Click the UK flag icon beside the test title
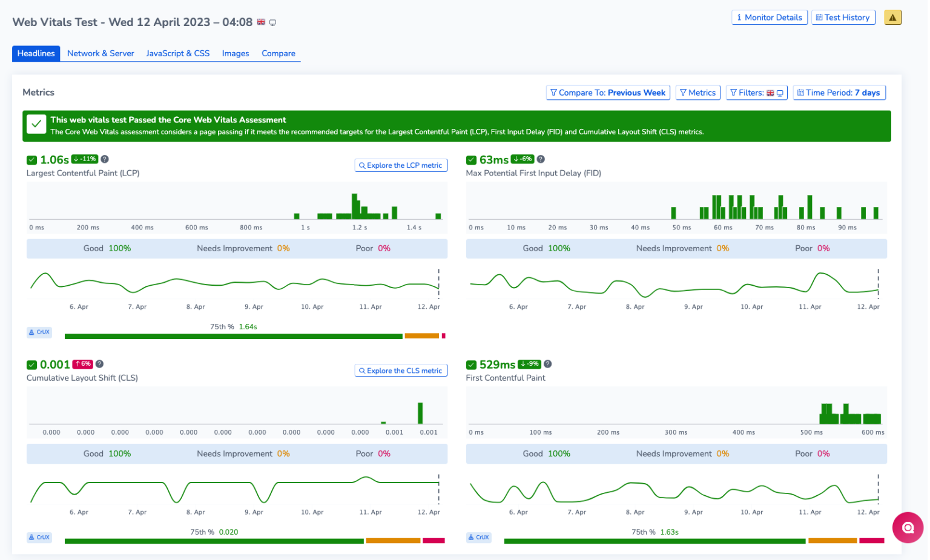Screen dimensions: 930x560 point(260,21)
